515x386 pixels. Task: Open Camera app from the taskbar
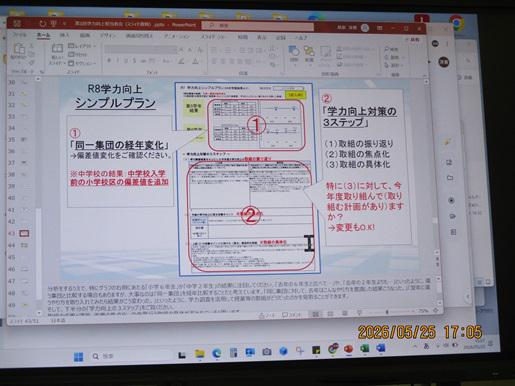pos(266,352)
